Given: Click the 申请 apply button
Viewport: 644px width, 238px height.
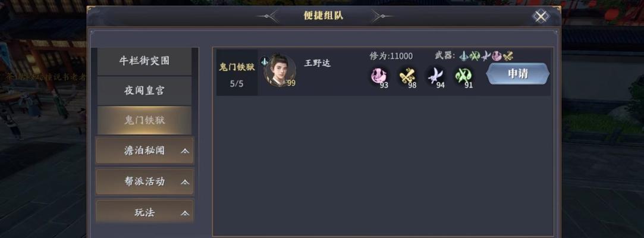Looking at the screenshot, I should [517, 74].
